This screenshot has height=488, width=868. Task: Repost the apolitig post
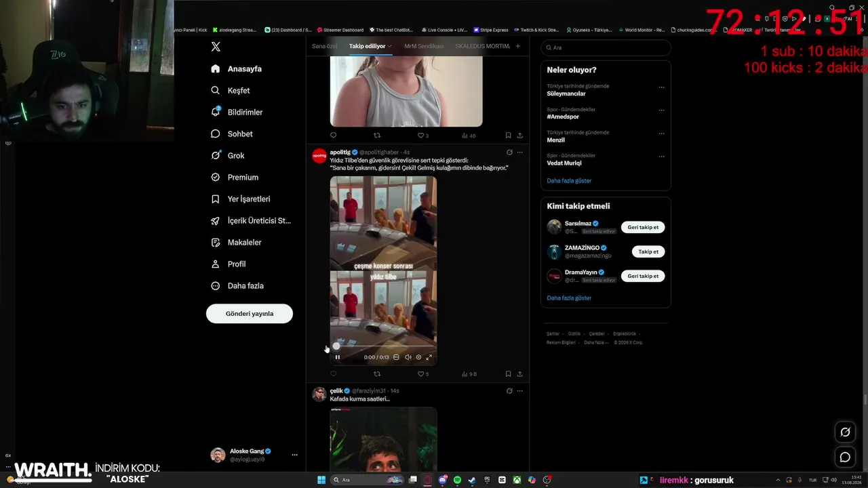click(377, 373)
